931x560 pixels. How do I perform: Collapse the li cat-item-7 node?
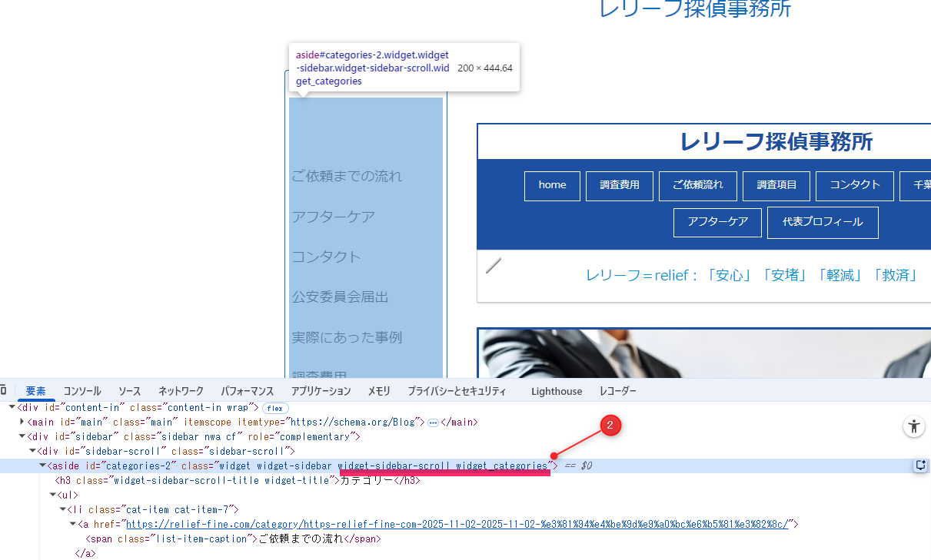(62, 509)
